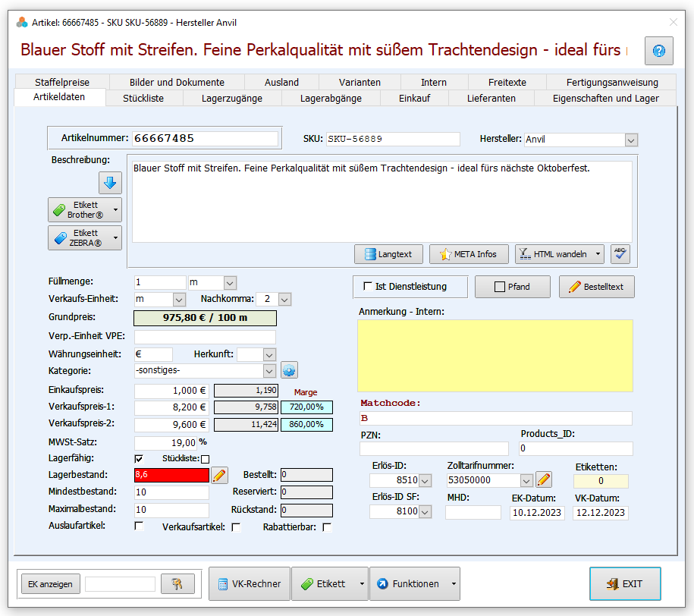Click the green Grundpreis field
Image resolution: width=694 pixels, height=616 pixels.
pyautogui.click(x=205, y=318)
